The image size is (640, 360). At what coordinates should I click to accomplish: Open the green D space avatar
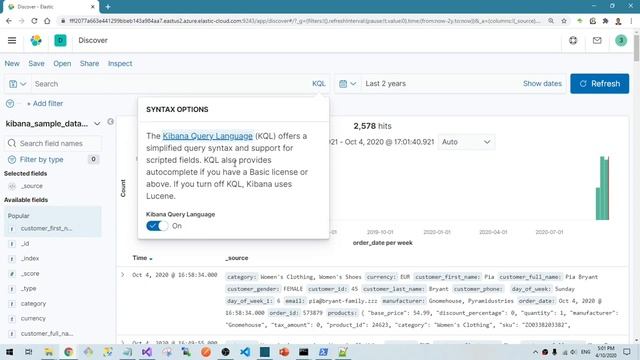coord(60,40)
